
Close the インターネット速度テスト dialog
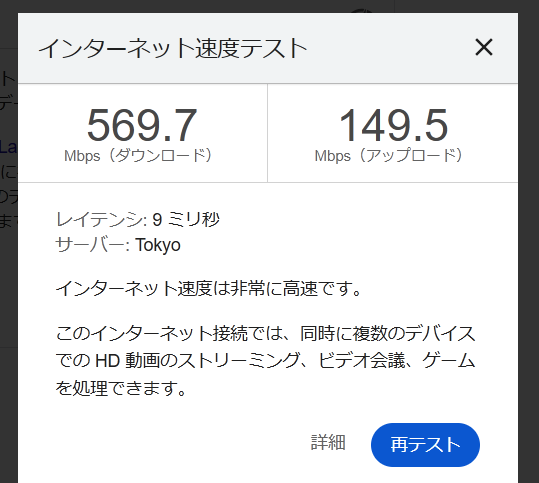[x=484, y=47]
